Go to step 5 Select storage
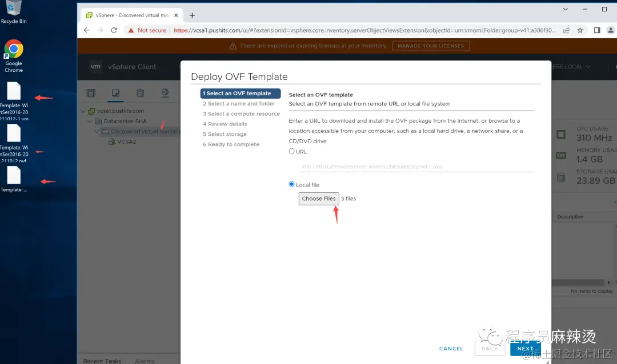 tap(225, 134)
